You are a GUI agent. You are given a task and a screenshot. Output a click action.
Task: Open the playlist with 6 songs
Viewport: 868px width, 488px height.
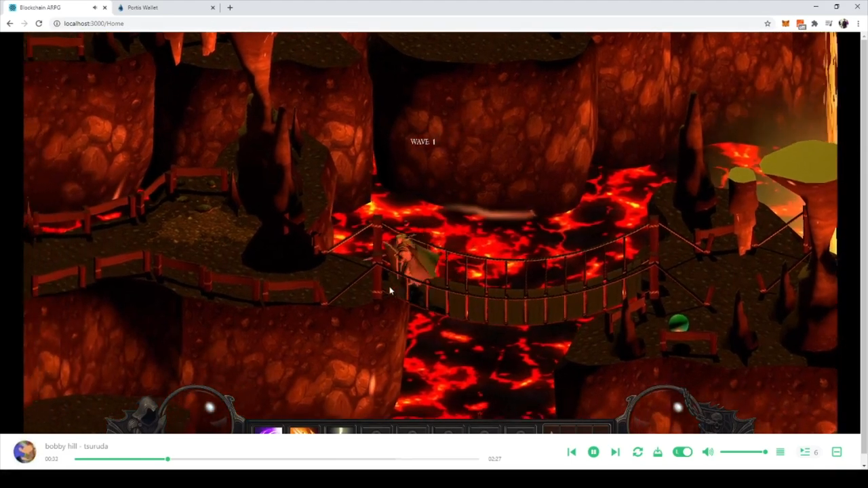point(808,452)
